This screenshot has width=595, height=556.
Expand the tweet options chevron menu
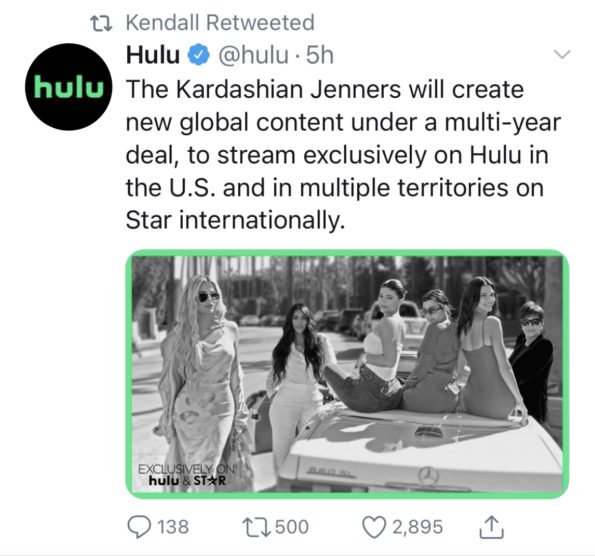(562, 54)
